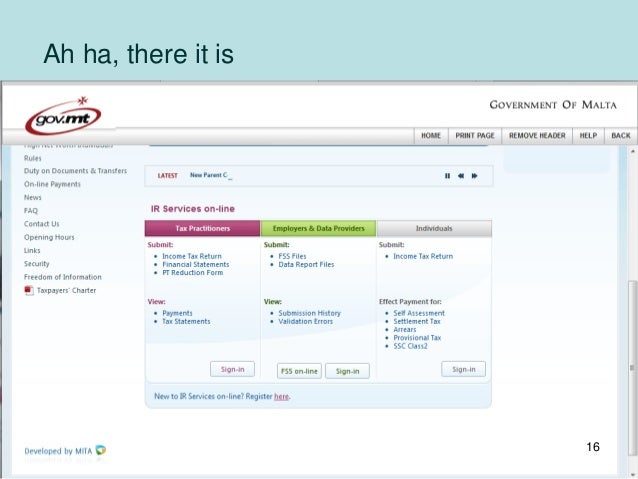Open HELP from header bar

pos(588,136)
